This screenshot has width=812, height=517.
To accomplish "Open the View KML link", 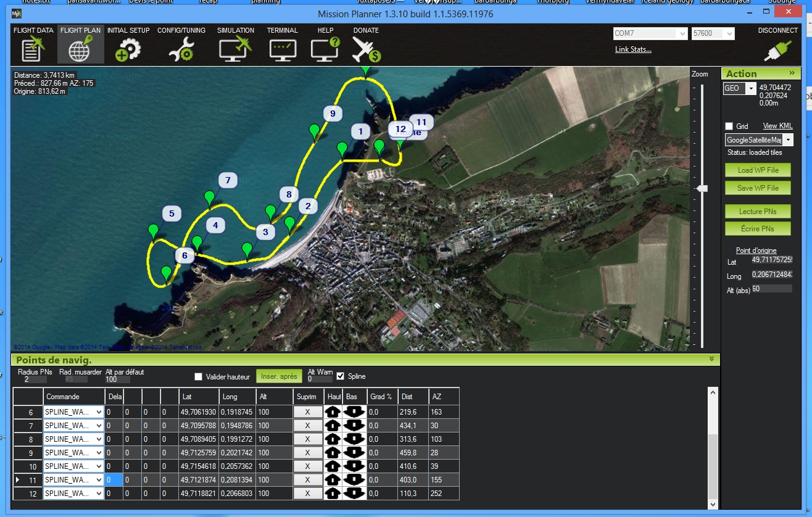I will pyautogui.click(x=777, y=126).
